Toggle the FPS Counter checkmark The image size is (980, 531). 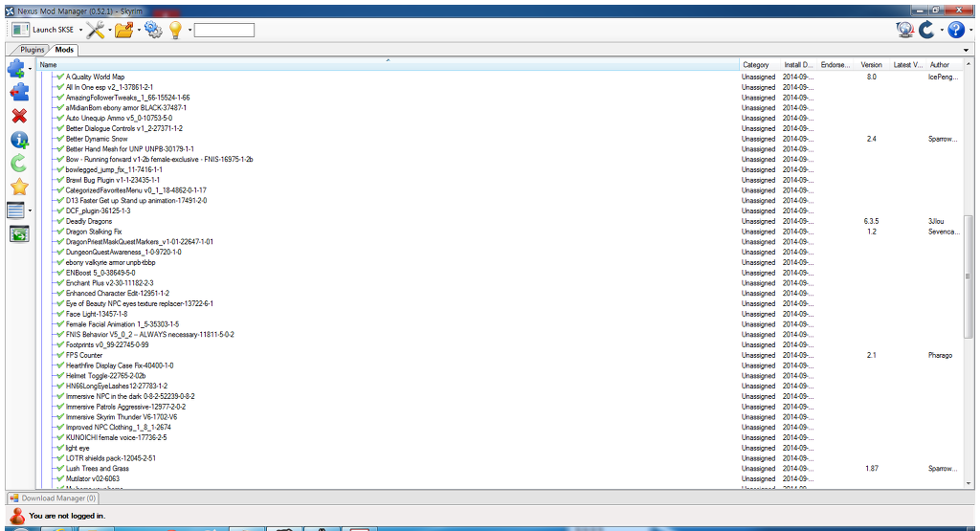click(x=60, y=355)
